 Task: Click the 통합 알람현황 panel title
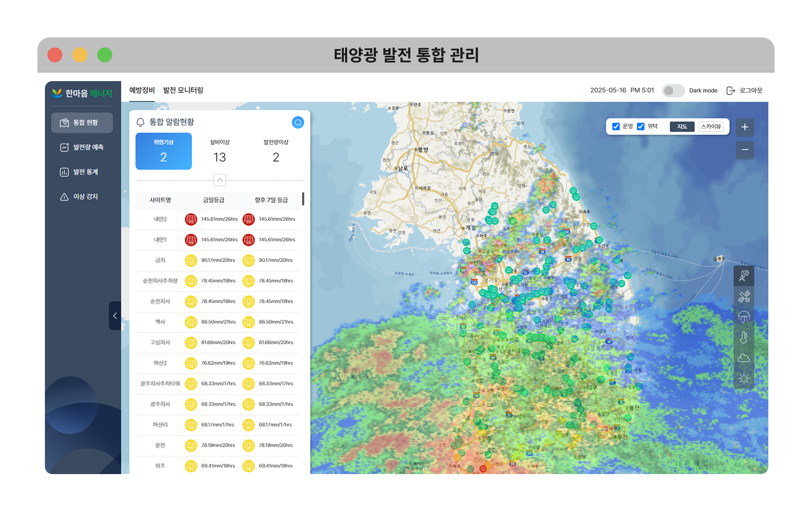172,122
